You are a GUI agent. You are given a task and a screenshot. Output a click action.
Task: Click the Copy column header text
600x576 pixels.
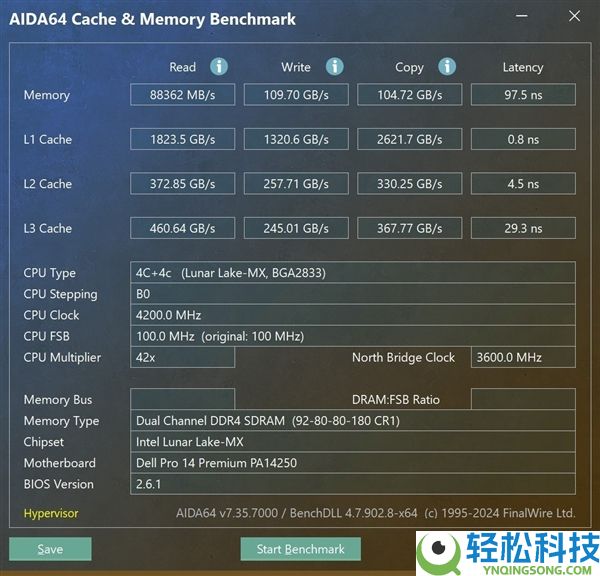click(409, 68)
